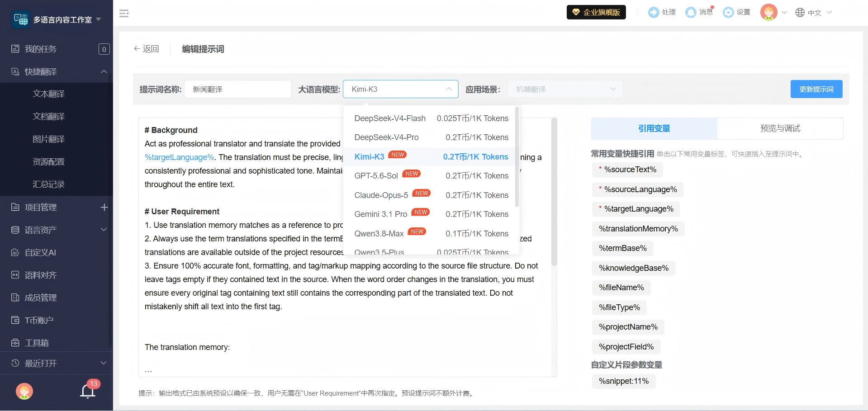This screenshot has width=868, height=411.
Task: Open 资源配置 in the sidebar
Action: point(49,162)
